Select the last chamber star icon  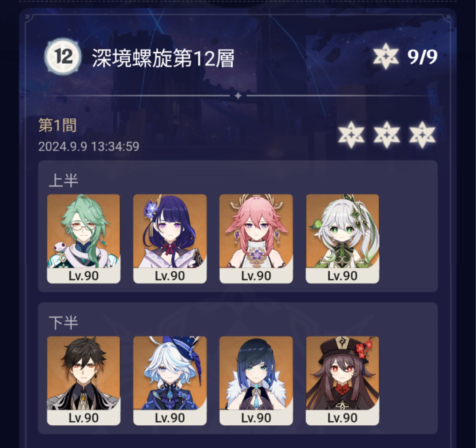[x=422, y=135]
